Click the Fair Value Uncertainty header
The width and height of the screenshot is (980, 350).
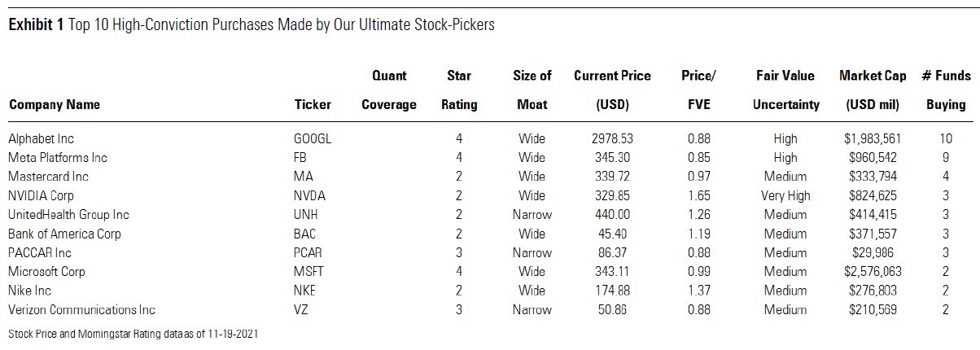(785, 90)
